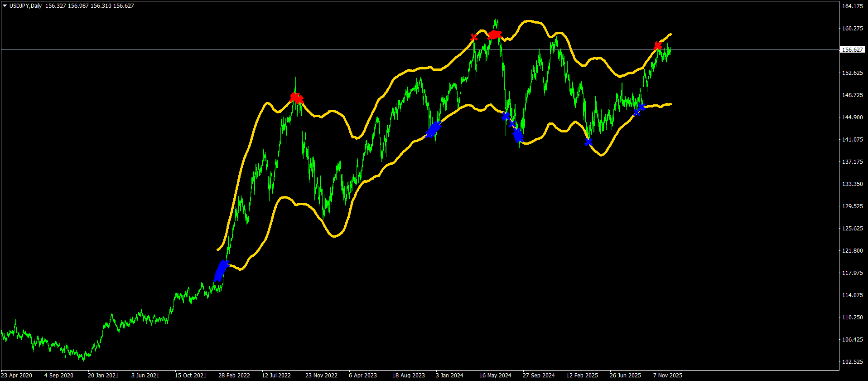868x381 pixels.
Task: Click the close value 156.627 in the chart header
Action: tap(124, 6)
